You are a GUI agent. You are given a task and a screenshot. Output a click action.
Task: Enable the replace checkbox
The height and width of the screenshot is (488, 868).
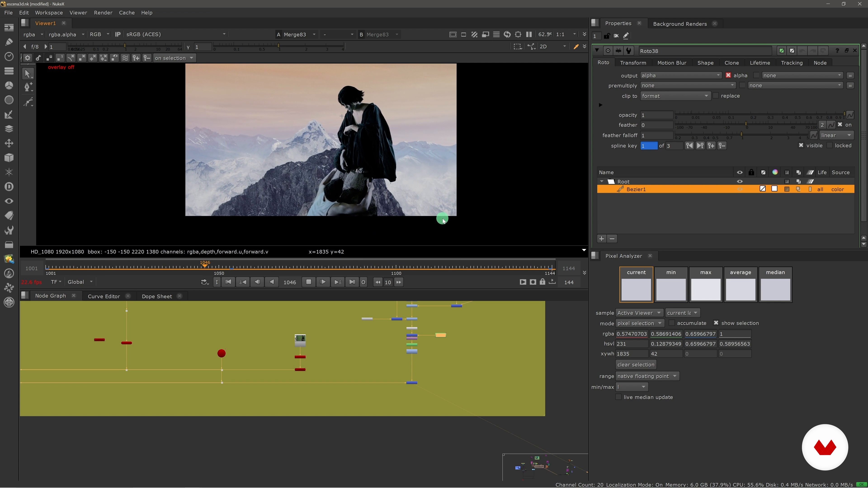click(x=716, y=96)
